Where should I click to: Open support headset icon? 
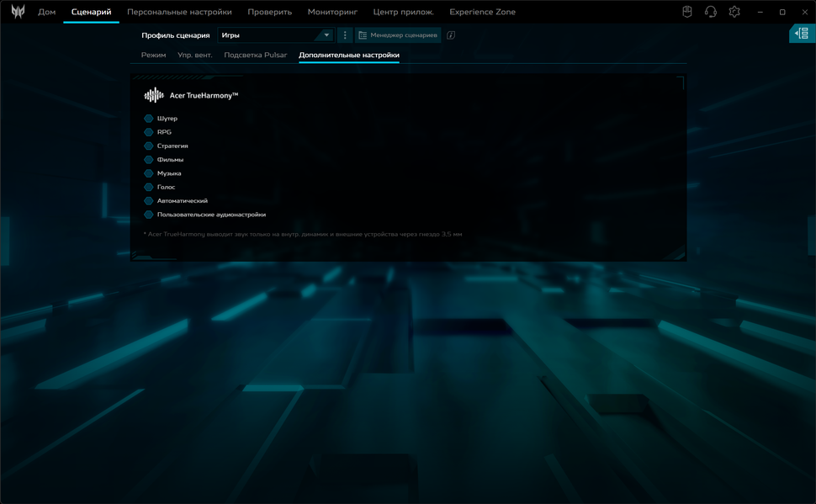[710, 12]
